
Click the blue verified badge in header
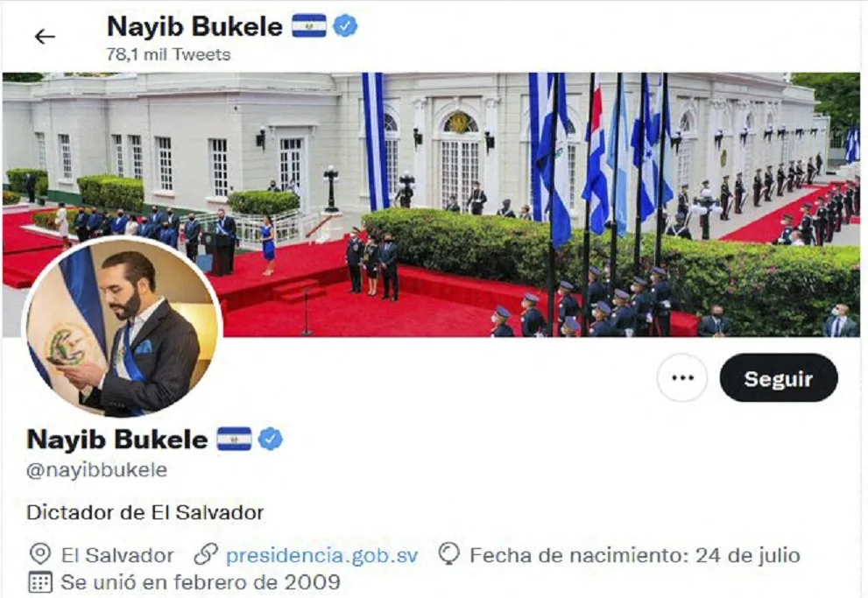tap(345, 26)
